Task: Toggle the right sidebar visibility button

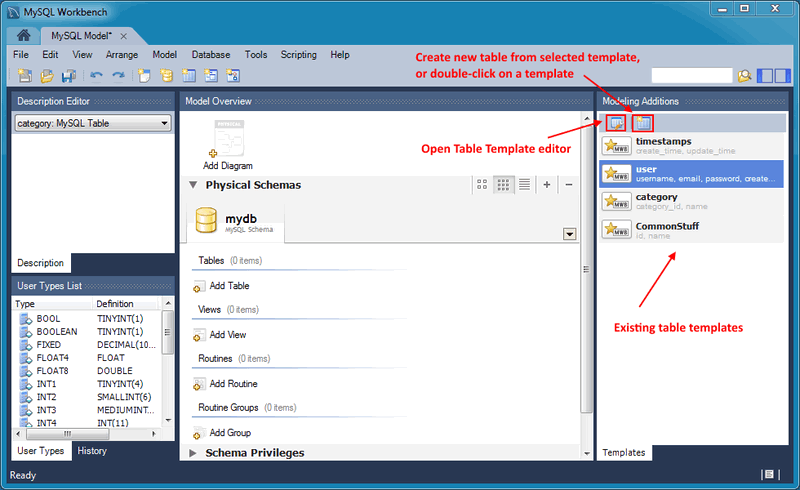Action: 782,76
